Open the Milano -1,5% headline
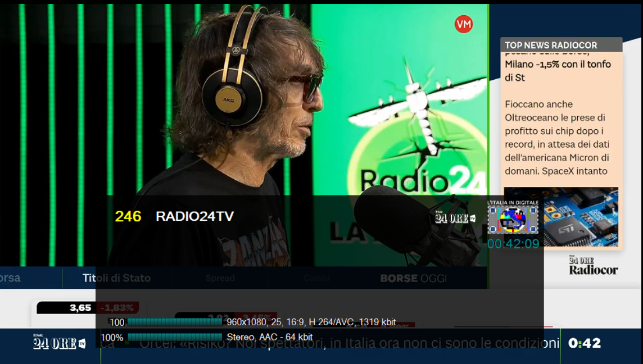 558,71
